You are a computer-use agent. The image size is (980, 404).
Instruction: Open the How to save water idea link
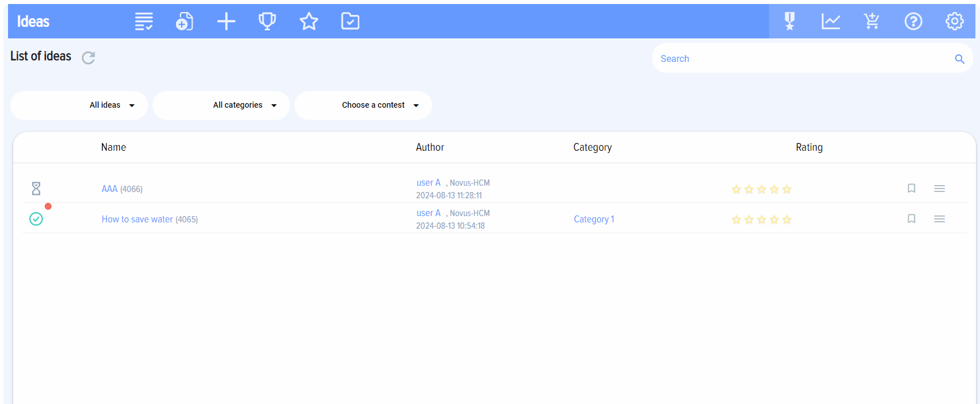[138, 219]
